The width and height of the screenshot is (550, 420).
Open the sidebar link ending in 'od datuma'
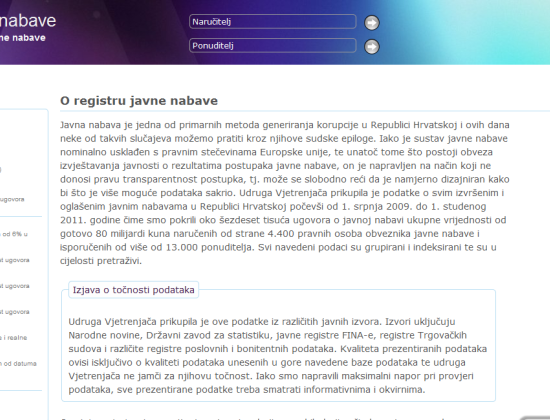(18, 364)
